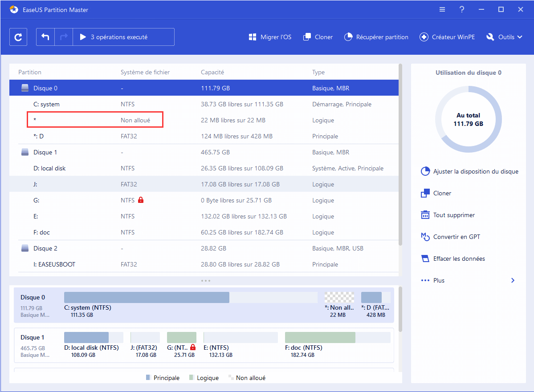This screenshot has height=392, width=534.
Task: Open the Outils dropdown
Action: pos(504,37)
